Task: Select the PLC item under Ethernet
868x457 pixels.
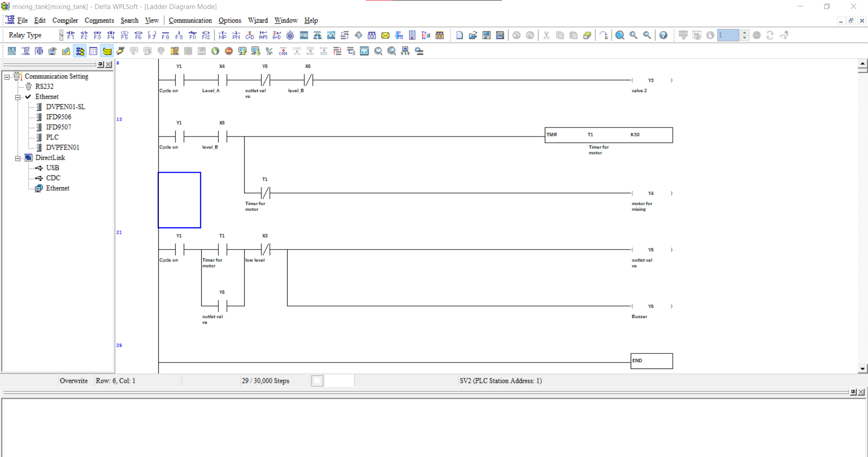Action: pos(52,137)
